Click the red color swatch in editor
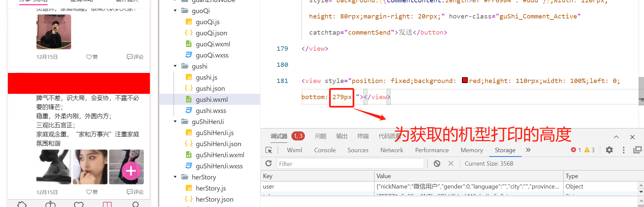 point(465,80)
